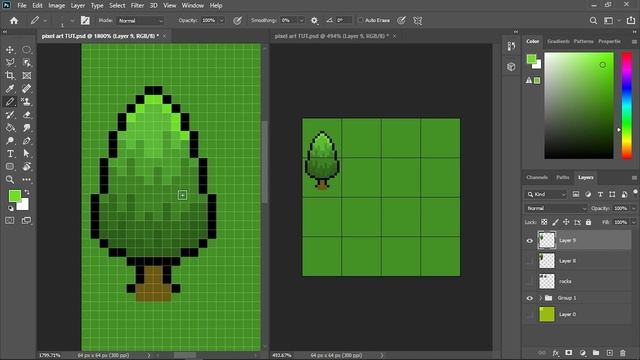
Task: Select the Smudge tool
Action: click(x=27, y=128)
